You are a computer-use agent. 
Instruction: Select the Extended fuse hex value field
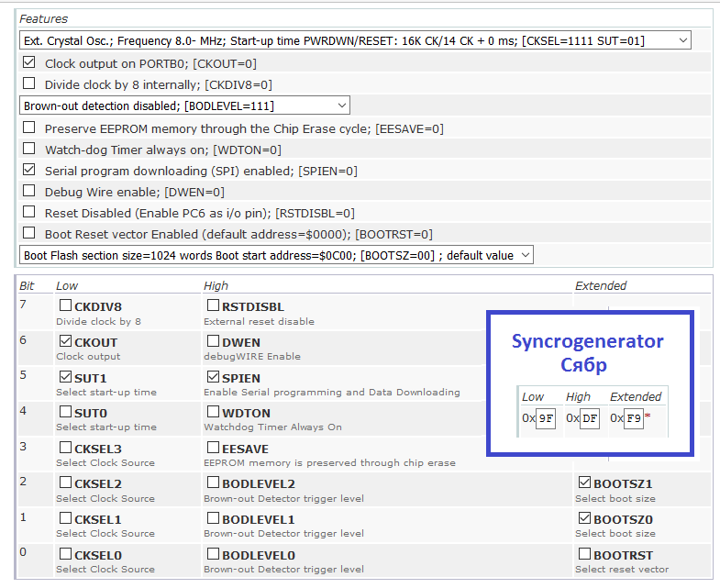[x=634, y=418]
